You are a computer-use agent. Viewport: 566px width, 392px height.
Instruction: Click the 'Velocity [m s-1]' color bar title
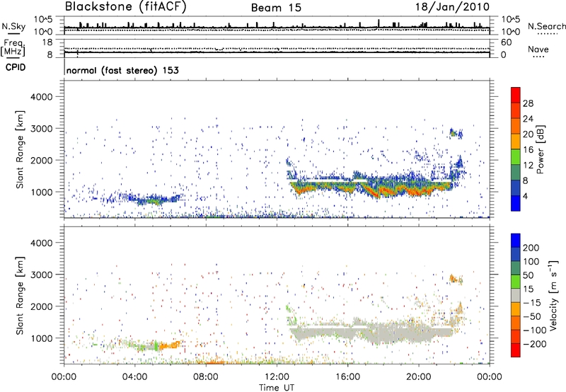pos(553,295)
